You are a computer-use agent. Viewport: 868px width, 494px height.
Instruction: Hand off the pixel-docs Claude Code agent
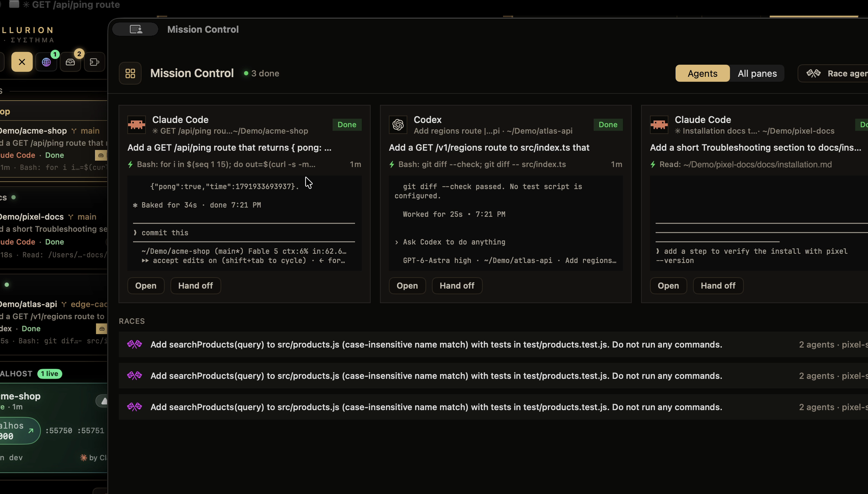[x=718, y=286]
